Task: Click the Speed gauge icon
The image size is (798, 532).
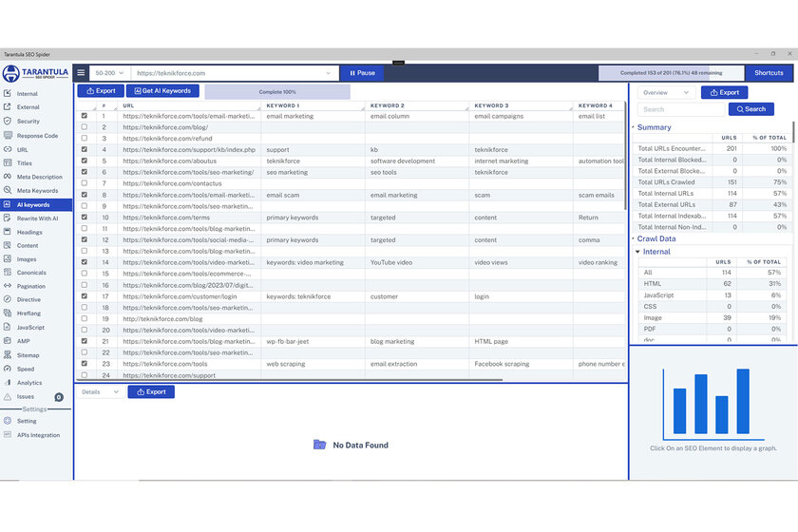Action: pos(8,369)
